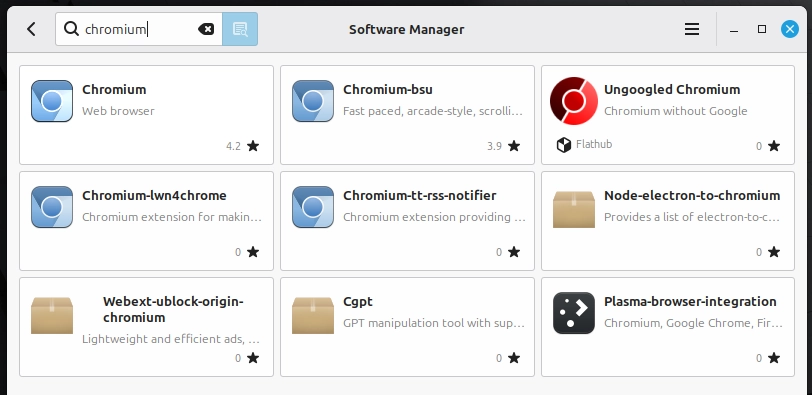The image size is (812, 395).
Task: Click 'Fast paced, arcade-style' description
Action: (433, 111)
